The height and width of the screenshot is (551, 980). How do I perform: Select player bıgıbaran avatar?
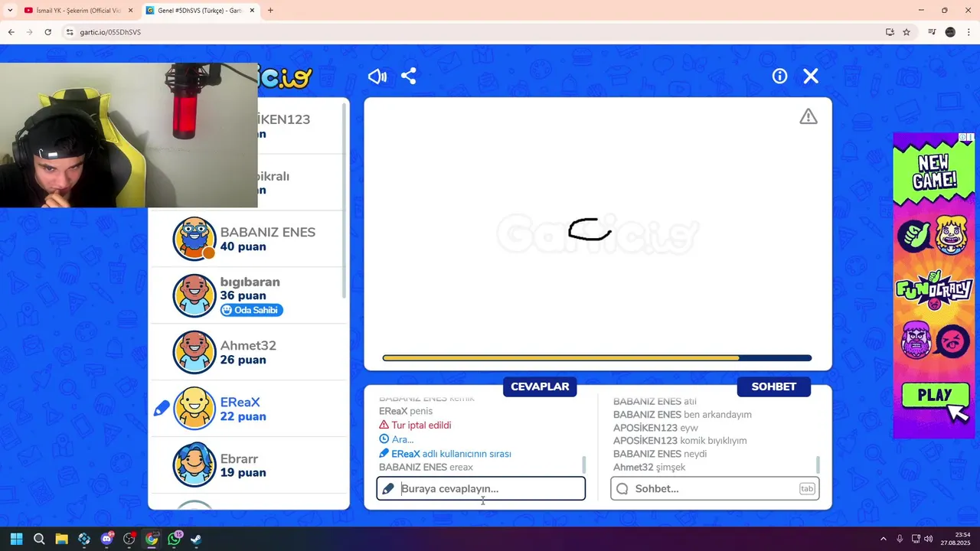point(194,295)
